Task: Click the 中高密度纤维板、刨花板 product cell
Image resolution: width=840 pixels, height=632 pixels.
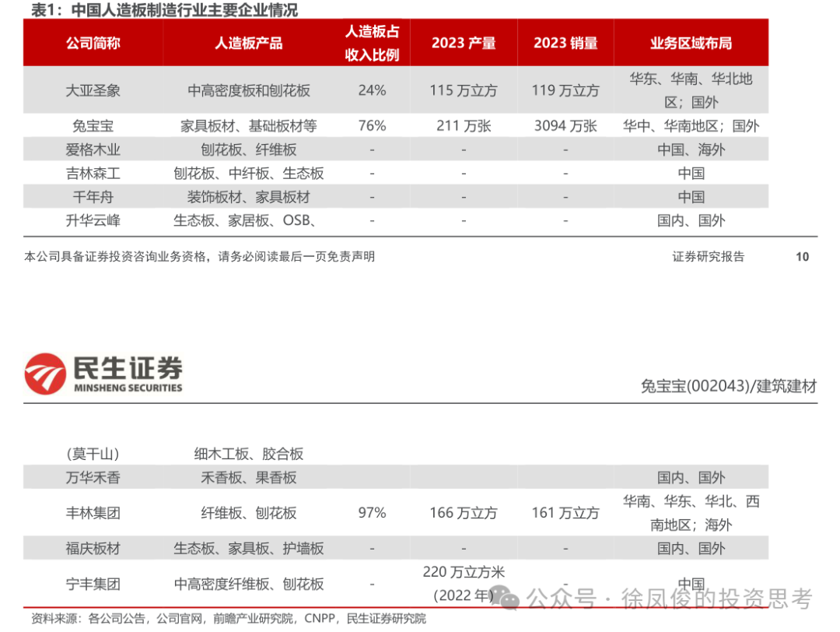Action: pyautogui.click(x=249, y=584)
